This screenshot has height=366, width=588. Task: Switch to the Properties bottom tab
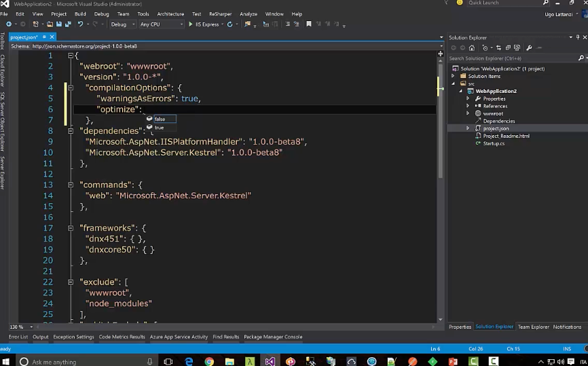point(460,327)
